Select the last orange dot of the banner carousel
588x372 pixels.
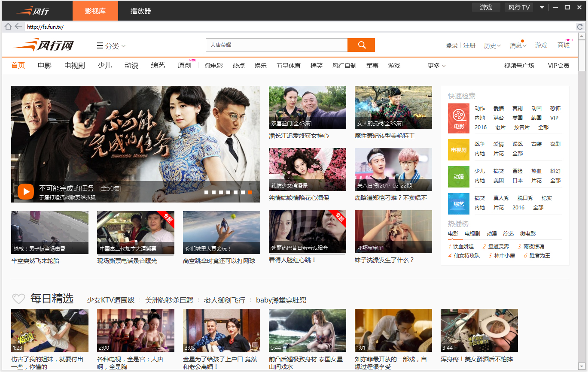coord(250,192)
